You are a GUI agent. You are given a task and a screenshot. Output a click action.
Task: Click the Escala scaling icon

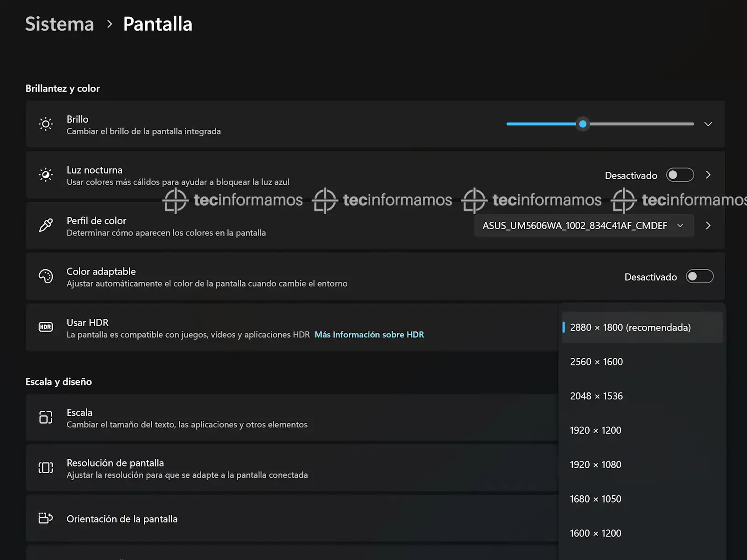point(46,417)
